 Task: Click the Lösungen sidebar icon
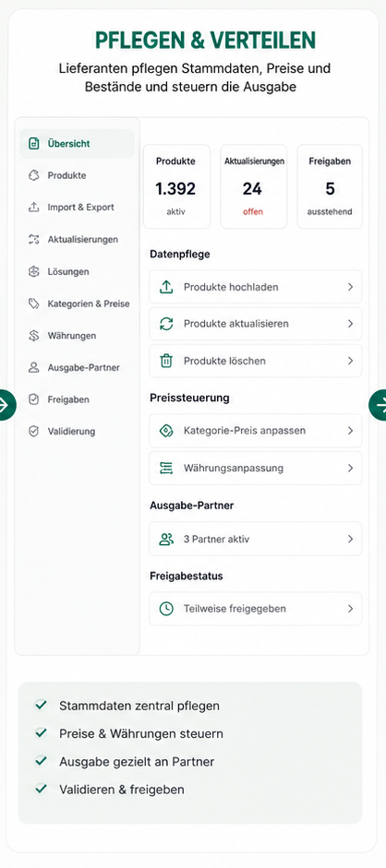pyautogui.click(x=34, y=272)
